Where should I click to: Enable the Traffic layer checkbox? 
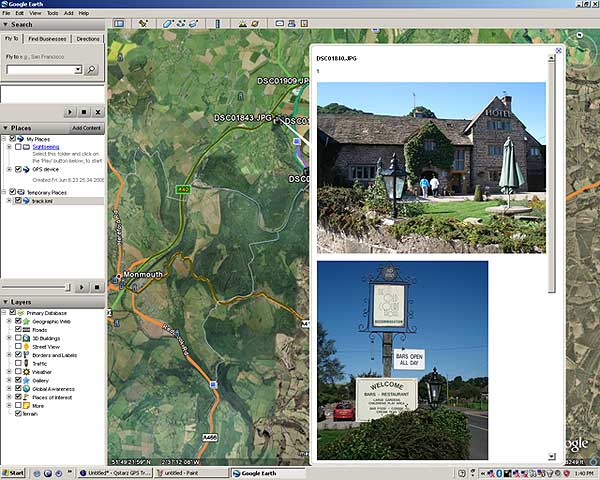(18, 364)
